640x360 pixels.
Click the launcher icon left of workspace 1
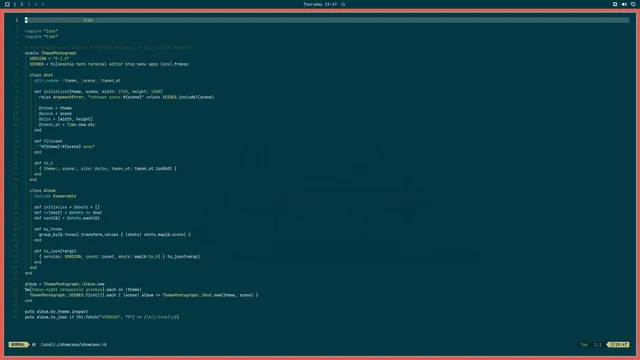coord(7,4)
